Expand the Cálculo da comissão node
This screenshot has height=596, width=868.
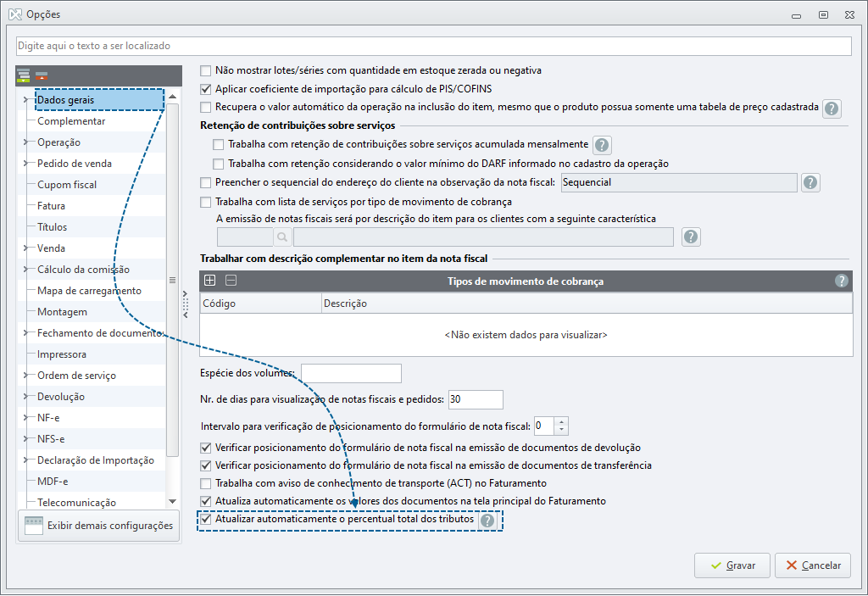25,270
